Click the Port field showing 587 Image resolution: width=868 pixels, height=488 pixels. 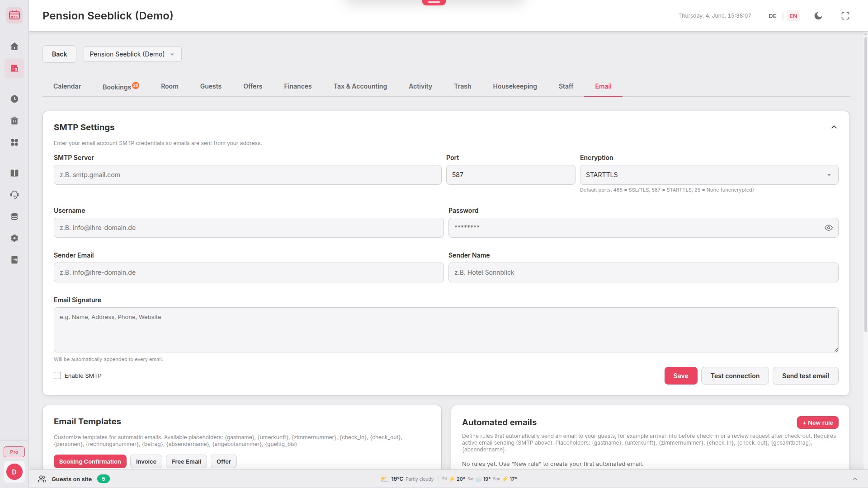click(x=511, y=175)
